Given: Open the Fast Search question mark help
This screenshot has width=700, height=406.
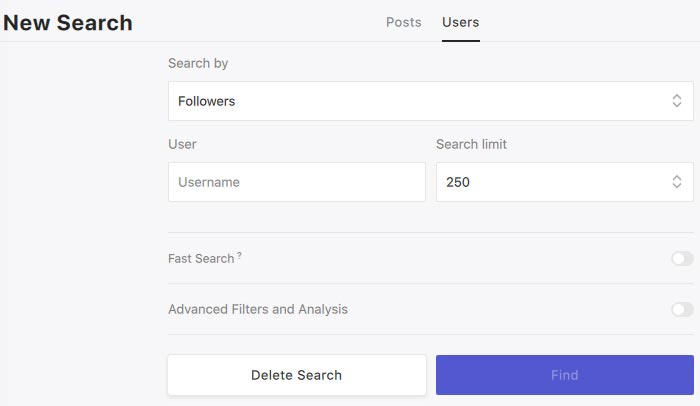Looking at the screenshot, I should click(x=239, y=255).
